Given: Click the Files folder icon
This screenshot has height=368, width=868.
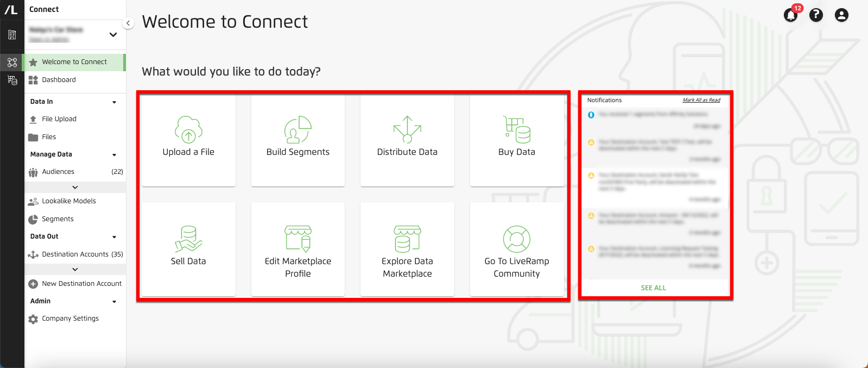Looking at the screenshot, I should tap(33, 137).
